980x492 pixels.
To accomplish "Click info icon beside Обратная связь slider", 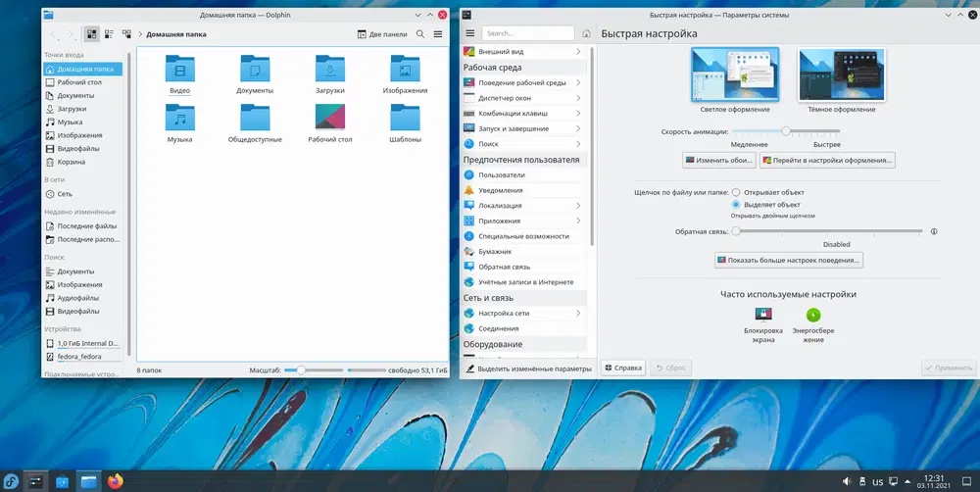I will (934, 231).
